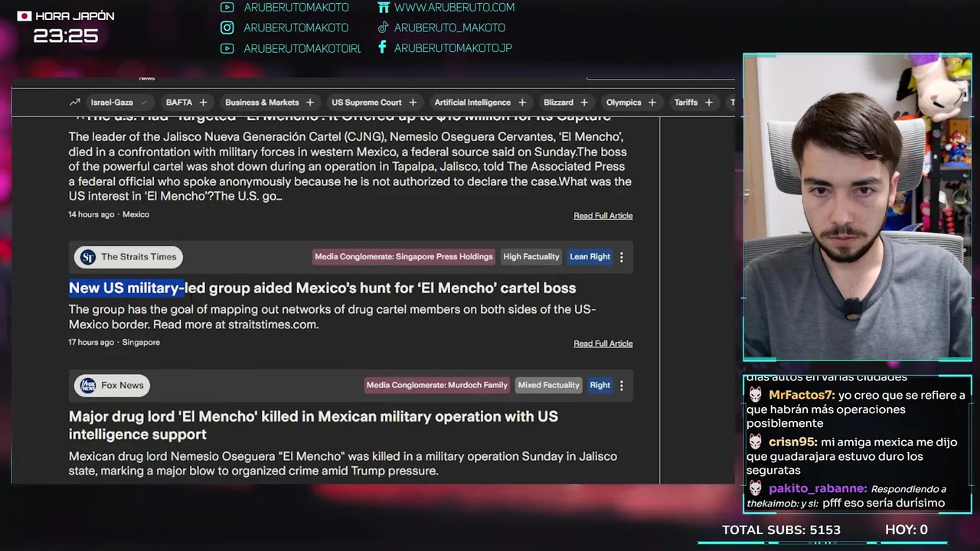This screenshot has height=551, width=980.
Task: Click Read Full Article for the CJNG story
Action: click(603, 216)
